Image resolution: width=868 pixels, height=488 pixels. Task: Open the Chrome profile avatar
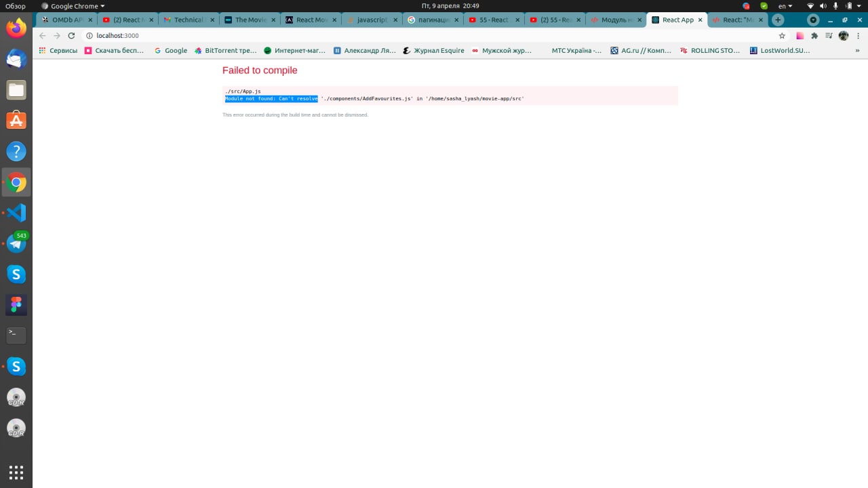point(844,35)
